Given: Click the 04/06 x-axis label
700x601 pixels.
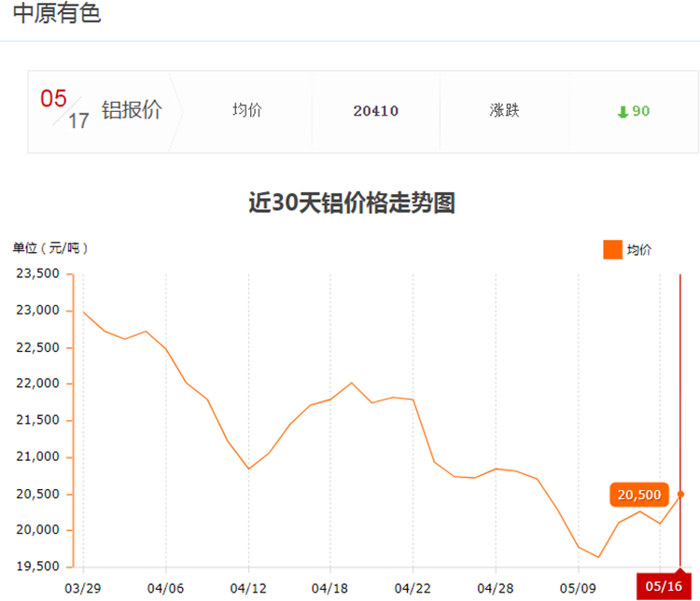Looking at the screenshot, I should coord(165,589).
